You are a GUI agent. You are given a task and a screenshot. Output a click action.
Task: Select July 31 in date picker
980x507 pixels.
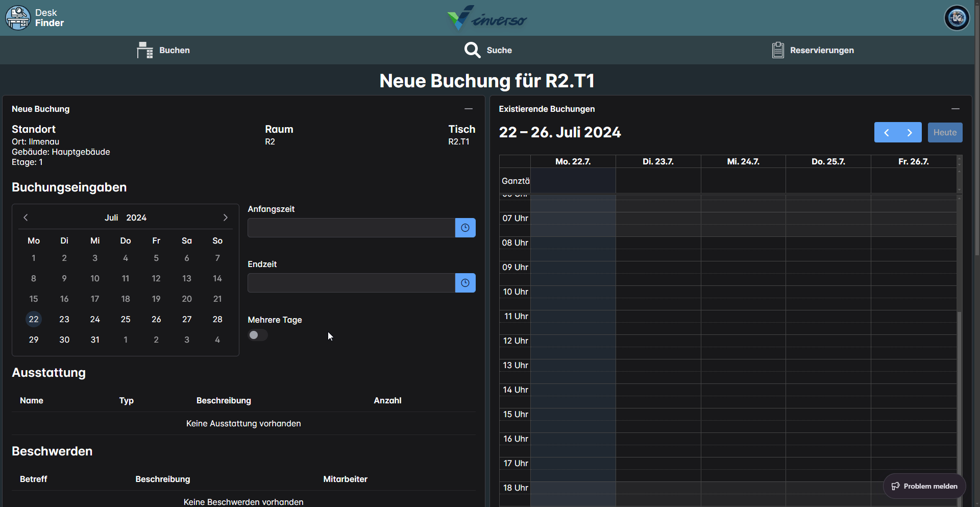[x=95, y=340]
